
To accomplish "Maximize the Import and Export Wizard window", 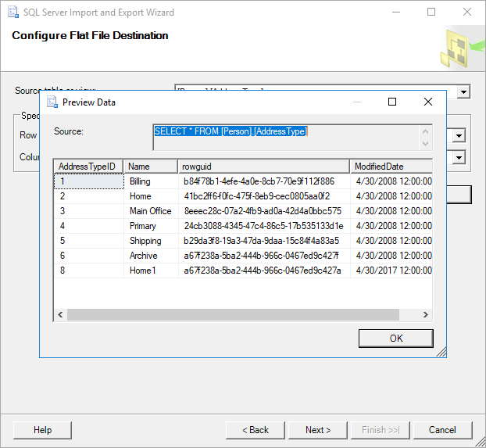I will point(431,12).
